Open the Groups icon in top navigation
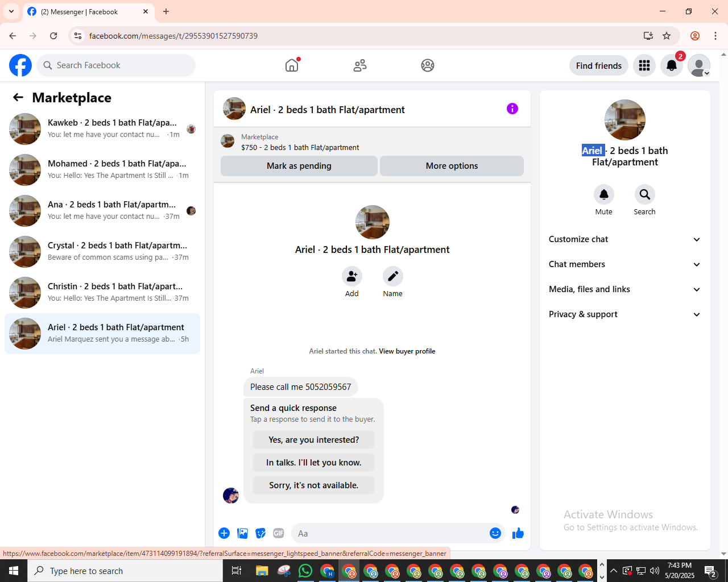The height and width of the screenshot is (582, 728). tap(428, 65)
